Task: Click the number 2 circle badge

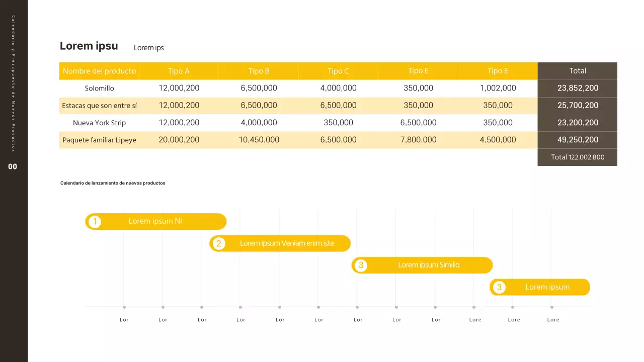Action: click(218, 244)
